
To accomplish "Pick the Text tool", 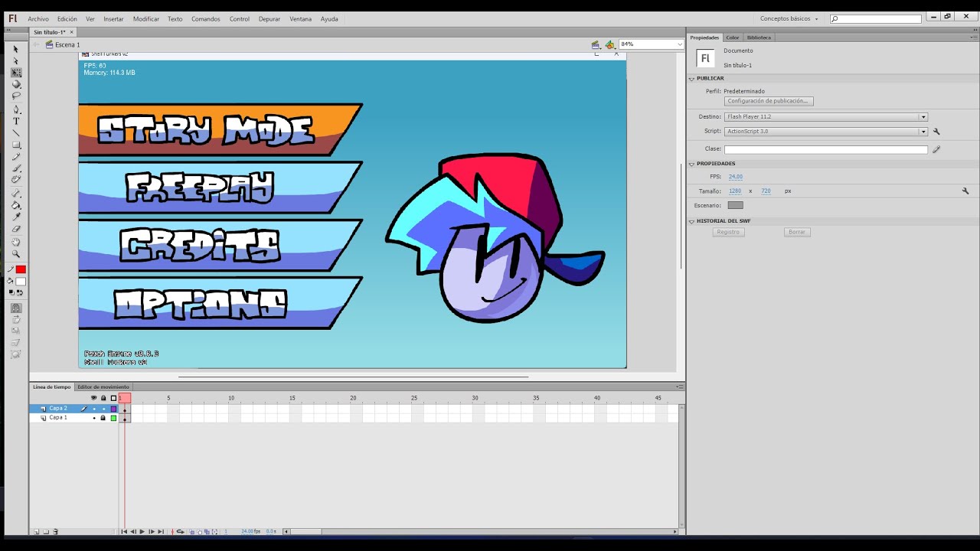I will coord(15,121).
